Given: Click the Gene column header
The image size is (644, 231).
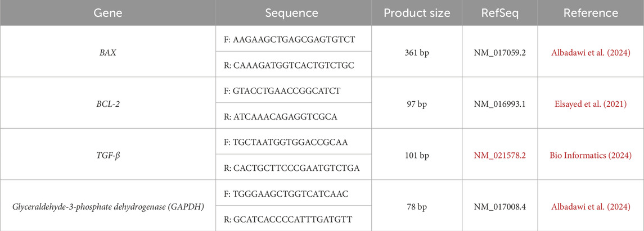Looking at the screenshot, I should 107,13.
